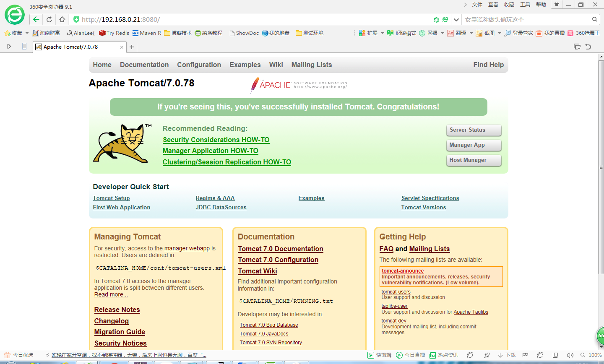
Task: Open 今日直播 in the status bar
Action: point(410,355)
